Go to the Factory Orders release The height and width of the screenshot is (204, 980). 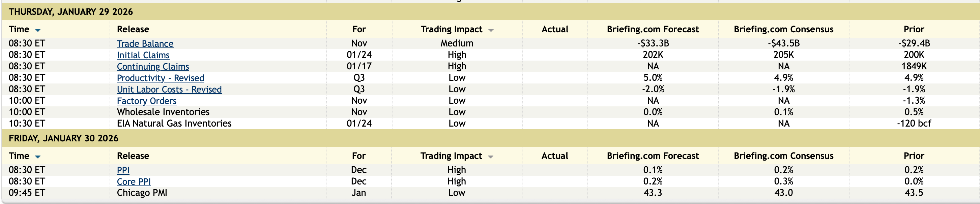(x=146, y=101)
